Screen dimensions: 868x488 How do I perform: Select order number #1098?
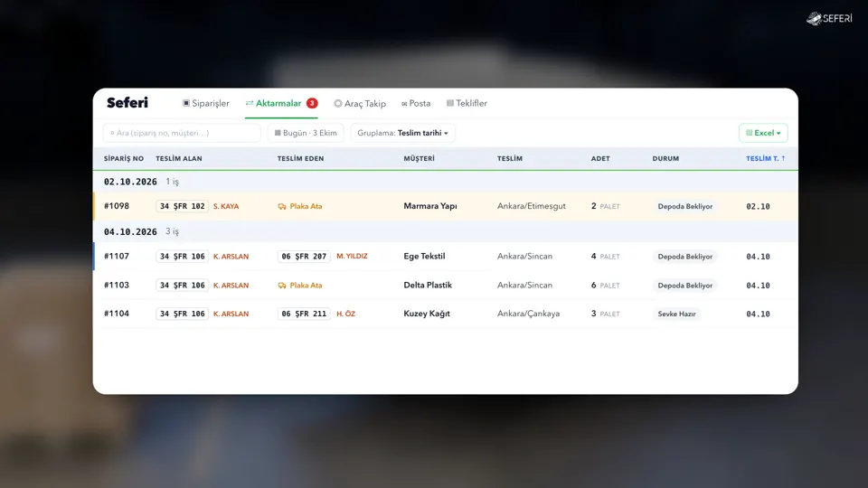pyautogui.click(x=117, y=206)
